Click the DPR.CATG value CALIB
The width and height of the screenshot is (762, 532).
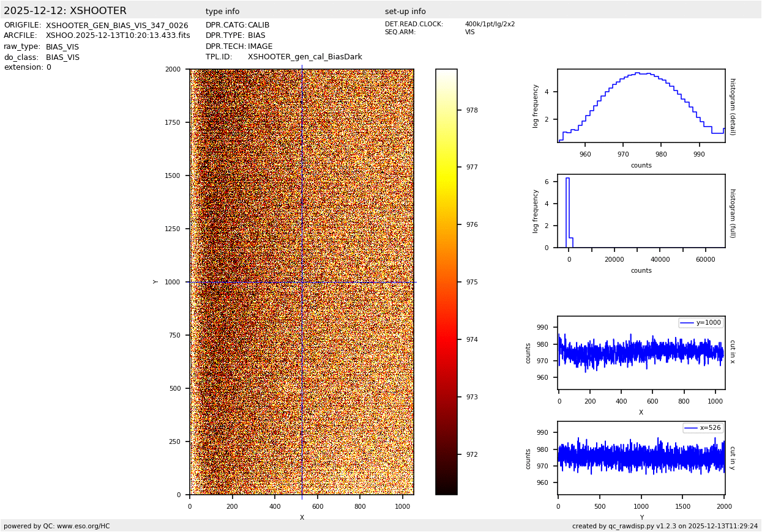[x=258, y=25]
